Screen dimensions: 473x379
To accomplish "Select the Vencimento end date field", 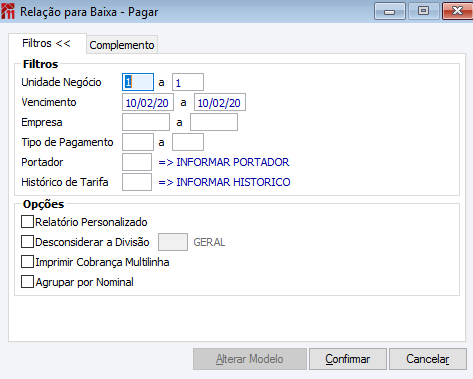I will (220, 102).
